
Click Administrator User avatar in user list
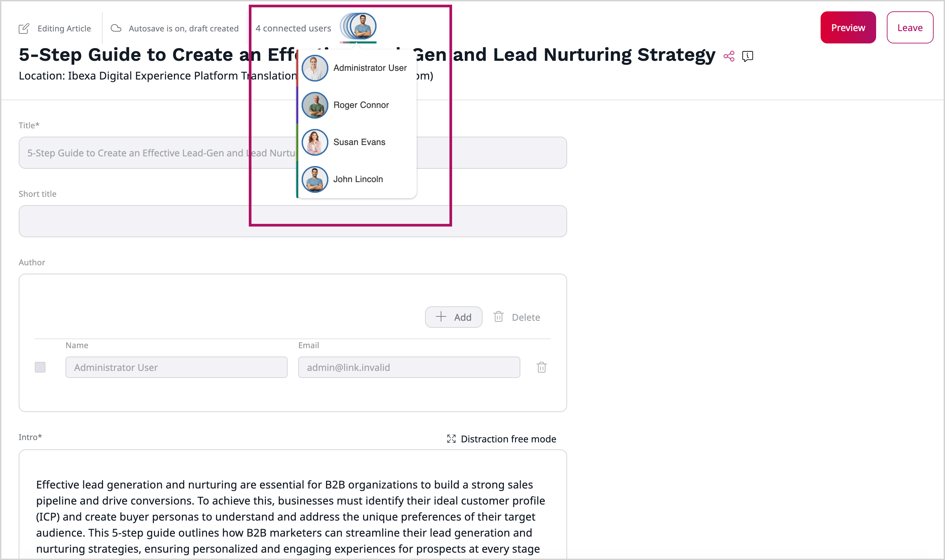tap(314, 68)
